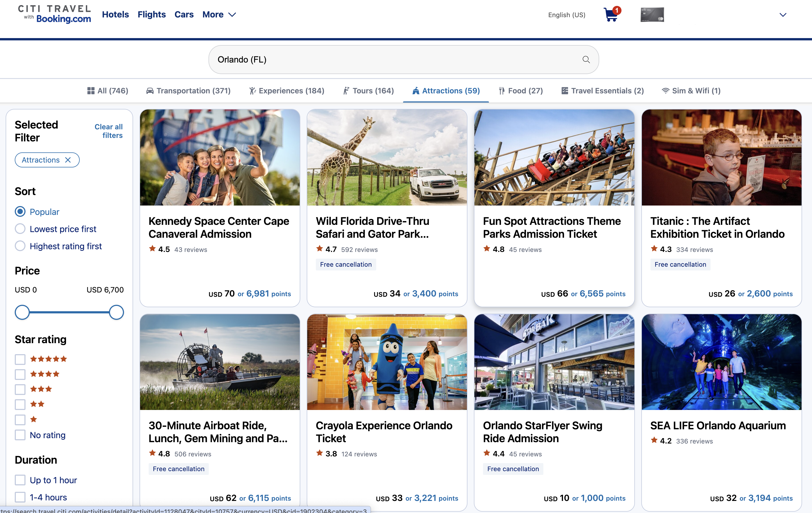Click the Experiences icon in the category tabs

coord(252,91)
